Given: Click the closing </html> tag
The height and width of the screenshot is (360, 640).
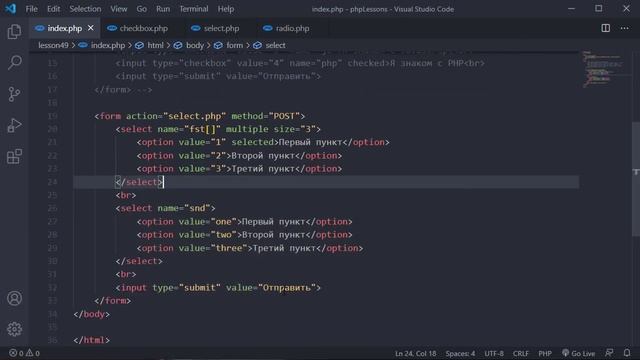Looking at the screenshot, I should pos(91,340).
